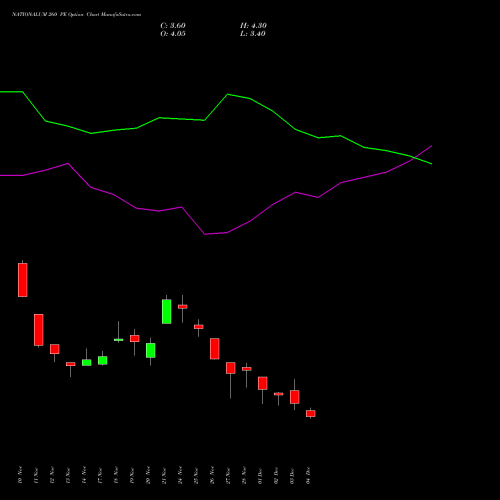Select the open value O: 4.05
Image resolution: width=500 pixels, height=500 pixels.
(x=173, y=34)
